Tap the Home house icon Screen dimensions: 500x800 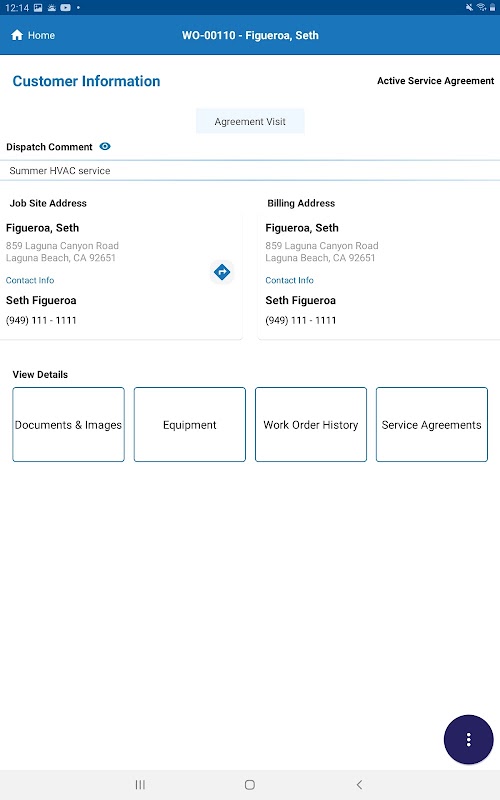(x=17, y=35)
